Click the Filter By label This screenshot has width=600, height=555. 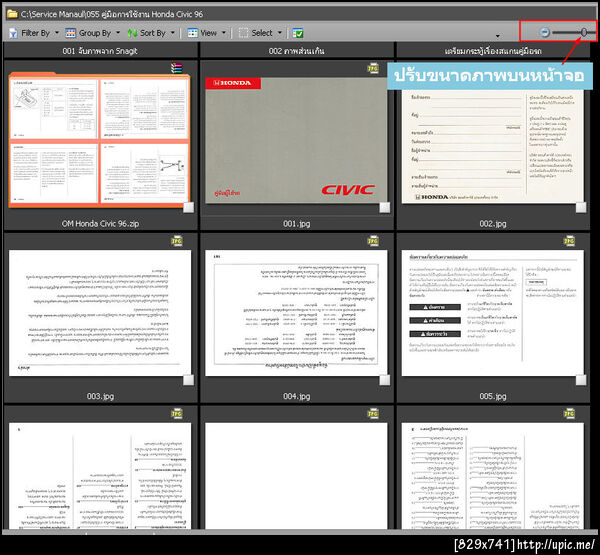[36, 33]
